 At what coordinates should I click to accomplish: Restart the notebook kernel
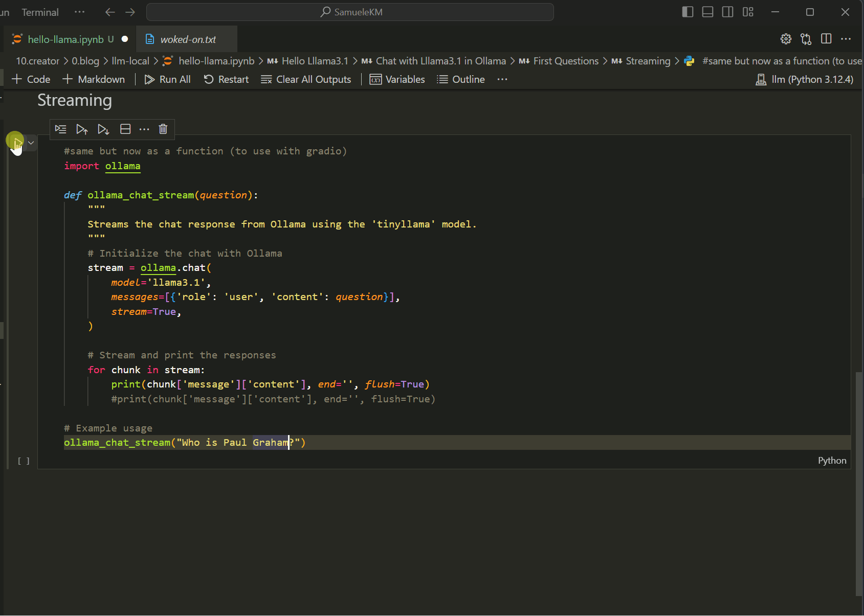tap(226, 79)
